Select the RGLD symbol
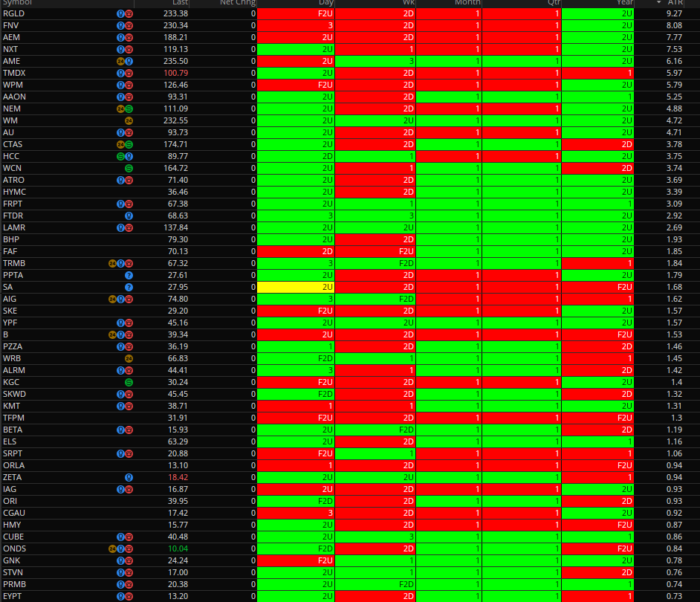The image size is (700, 602). click(x=13, y=14)
